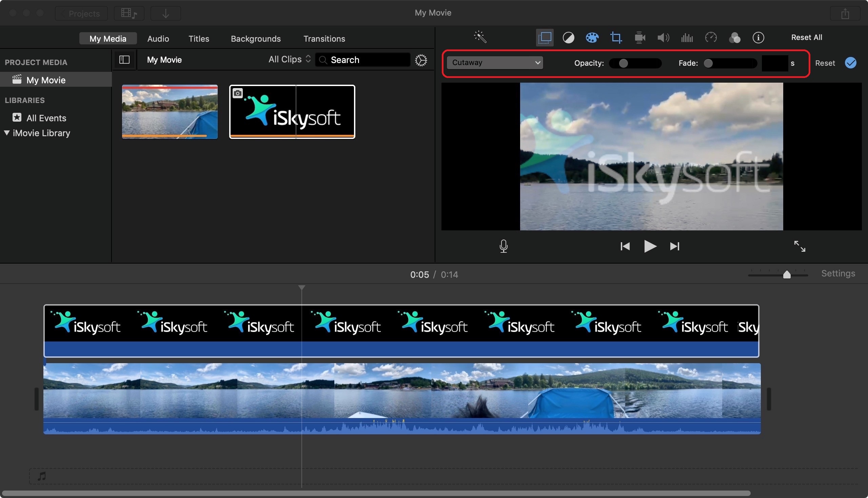Toggle media browser film-music button
Image resolution: width=868 pixels, height=498 pixels.
[x=129, y=13]
